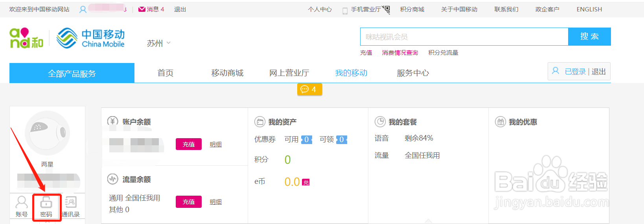Viewport: 644px width, 224px height.
Task: Click 欢迎来到中国移动网站 text
Action: pyautogui.click(x=39, y=9)
